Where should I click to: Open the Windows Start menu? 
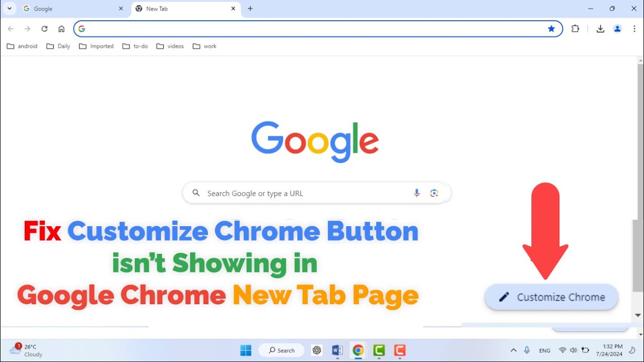point(246,350)
